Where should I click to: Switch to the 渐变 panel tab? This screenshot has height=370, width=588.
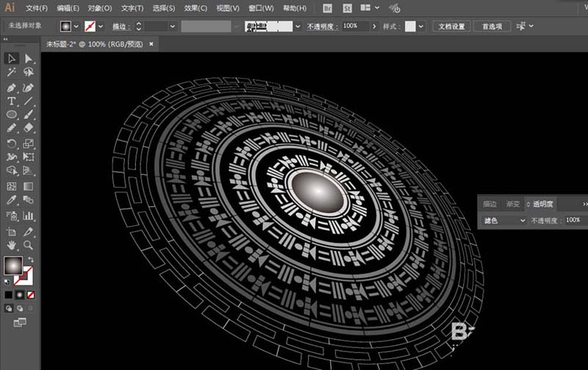pyautogui.click(x=512, y=204)
